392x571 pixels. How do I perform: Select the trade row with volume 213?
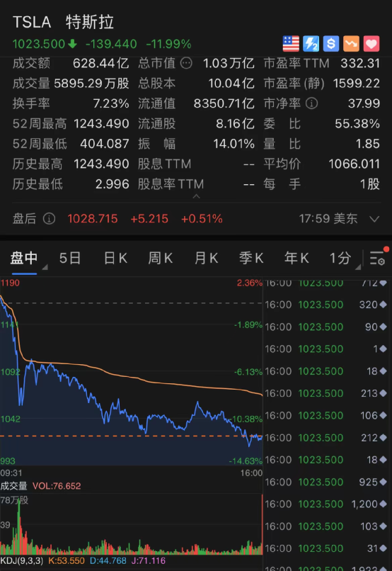tap(325, 393)
